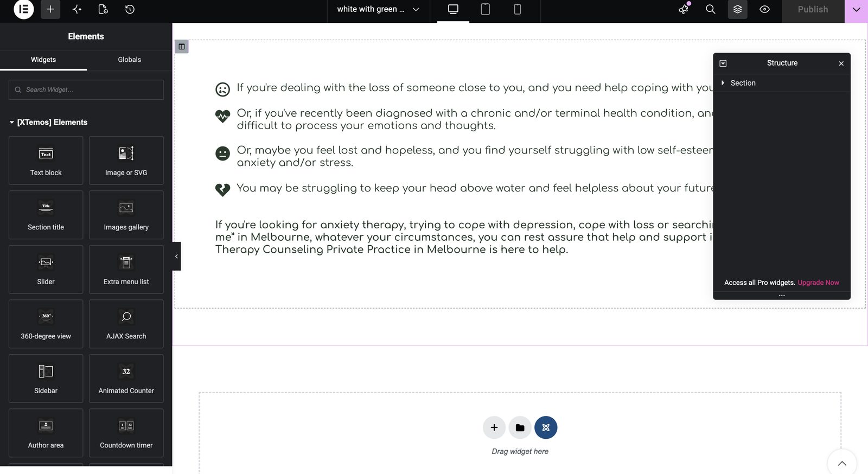
Task: Switch to Tablet device view
Action: (x=485, y=9)
